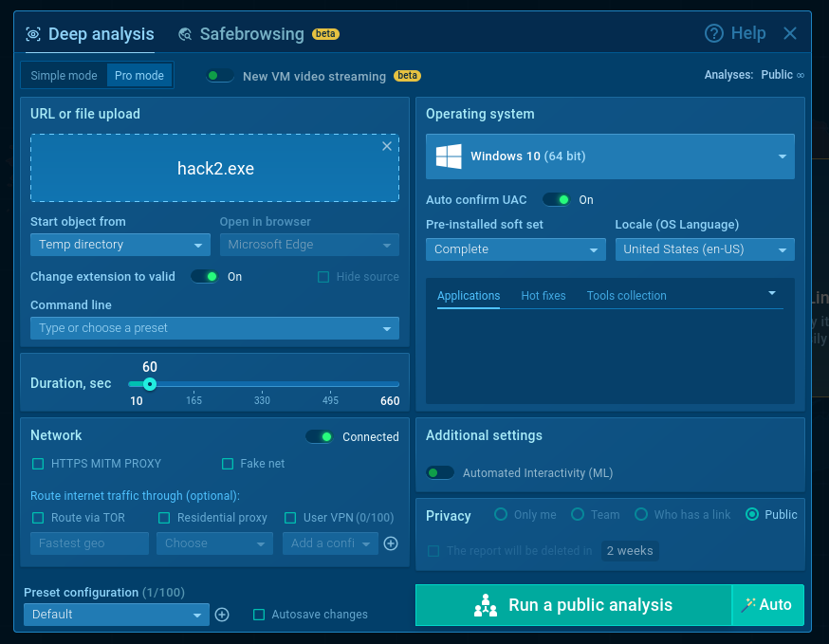This screenshot has width=829, height=644.
Task: Click the Safebrowsing tab icon
Action: [185, 34]
